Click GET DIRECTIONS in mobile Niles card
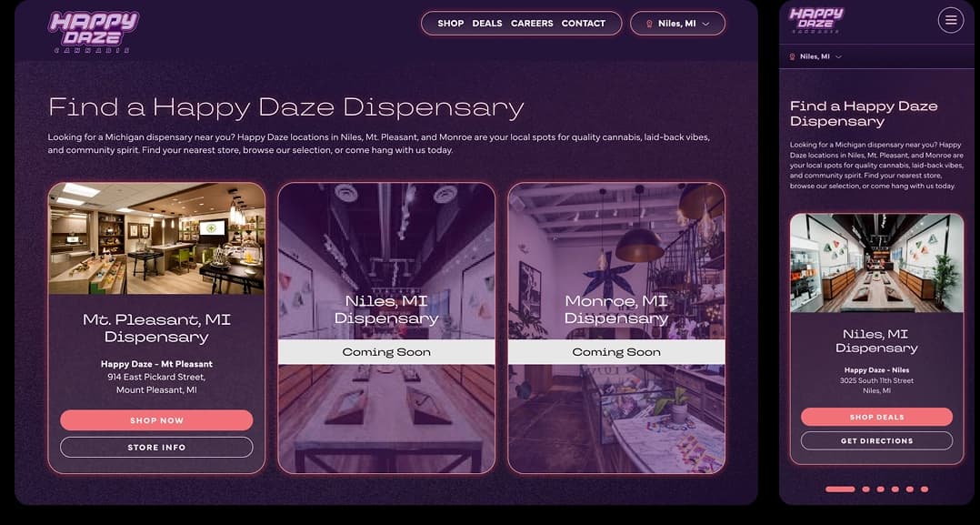The image size is (980, 525). point(877,440)
